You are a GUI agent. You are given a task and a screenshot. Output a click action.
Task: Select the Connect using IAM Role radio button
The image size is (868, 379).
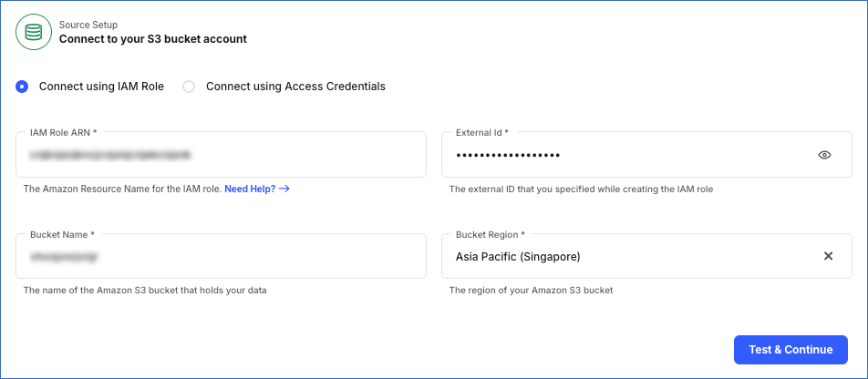pos(23,87)
